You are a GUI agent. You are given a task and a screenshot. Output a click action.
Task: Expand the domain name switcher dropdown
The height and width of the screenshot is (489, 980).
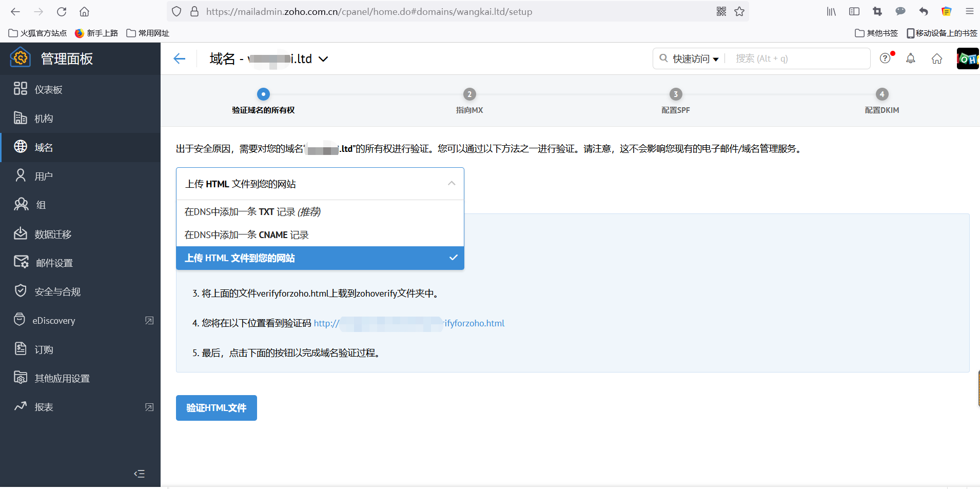coord(323,59)
